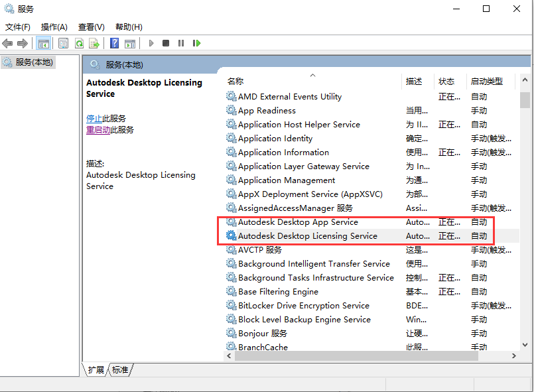Click the vertical scrollbar down arrow
This screenshot has width=534, height=392.
tap(525, 346)
